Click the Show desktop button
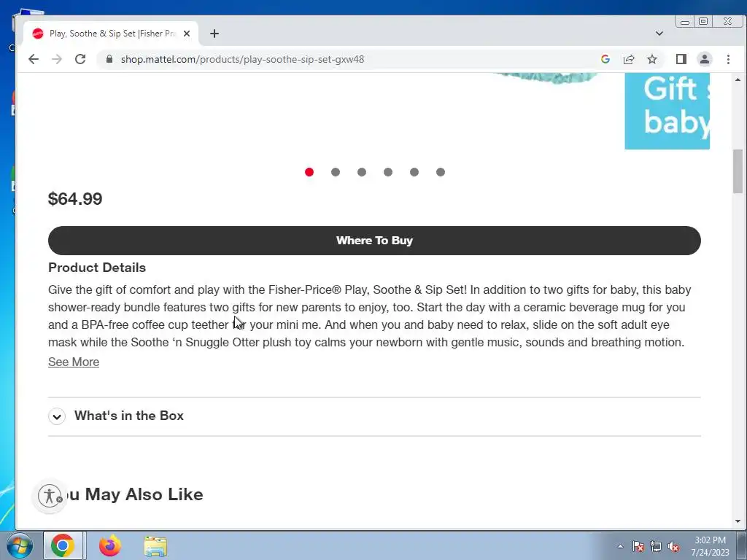 (x=742, y=545)
